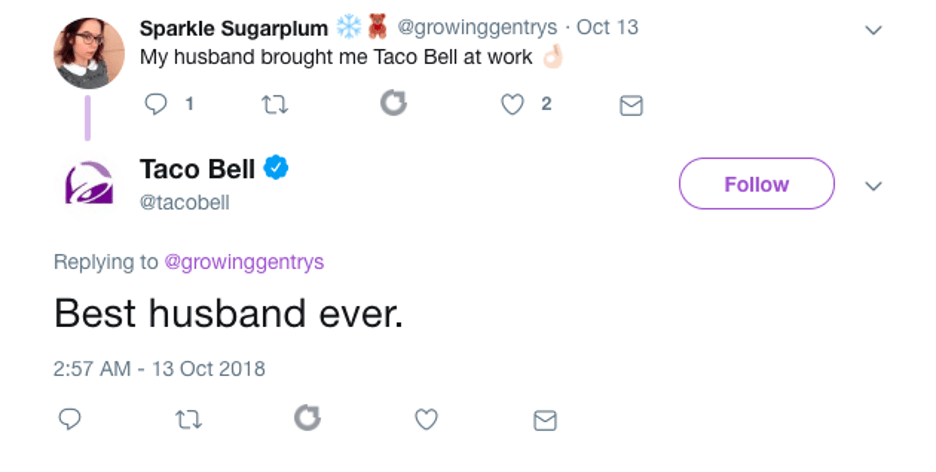
Task: Share Taco Bell's tweet via the envelope icon
Action: (x=545, y=421)
